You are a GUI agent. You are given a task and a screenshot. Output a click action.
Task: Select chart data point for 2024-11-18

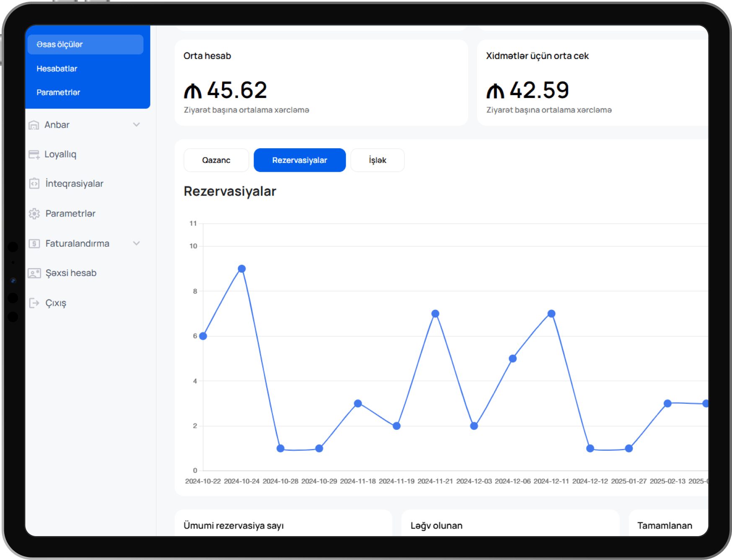pyautogui.click(x=358, y=403)
